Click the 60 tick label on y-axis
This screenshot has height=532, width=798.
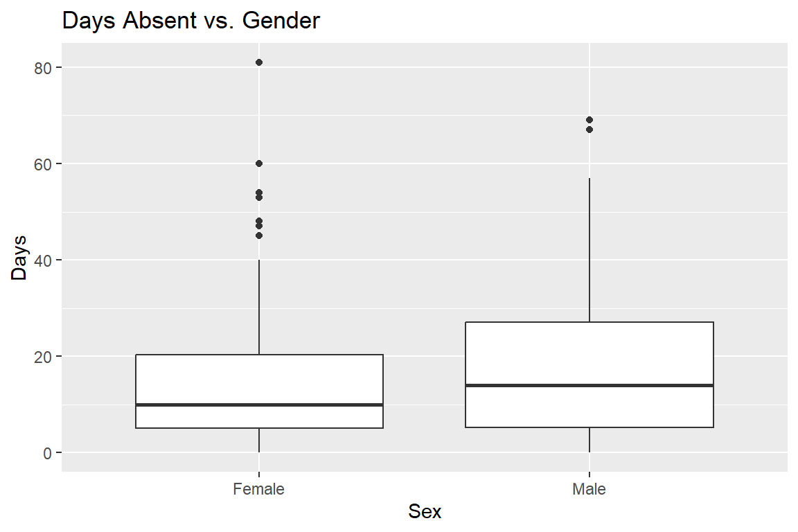coord(43,164)
